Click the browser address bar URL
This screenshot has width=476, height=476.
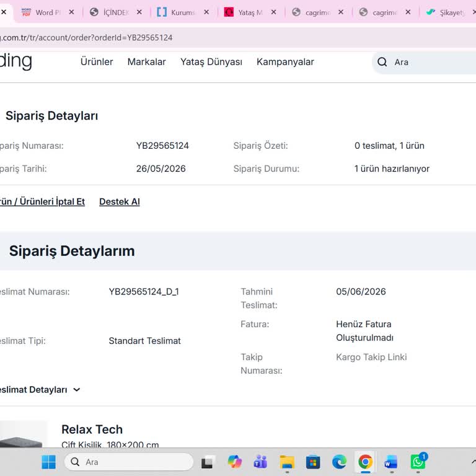86,38
